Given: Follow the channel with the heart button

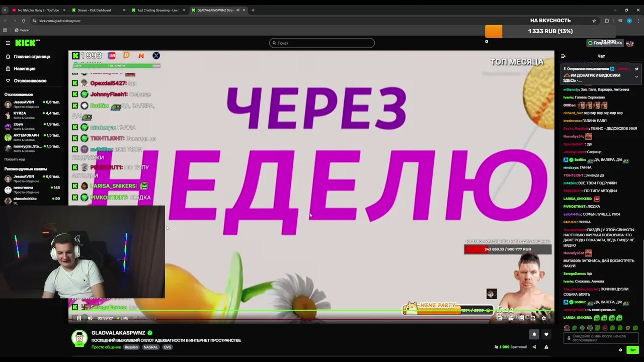Looking at the screenshot, I should pyautogui.click(x=546, y=334).
